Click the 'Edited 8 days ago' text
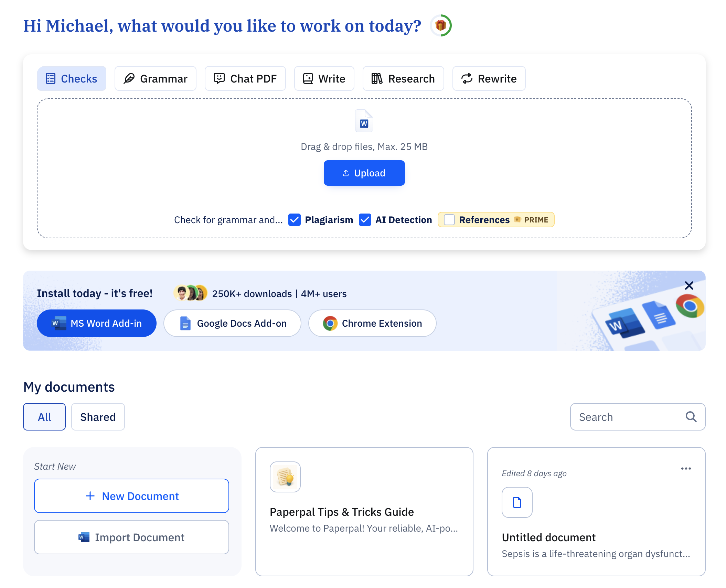The image size is (726, 588). click(x=534, y=473)
